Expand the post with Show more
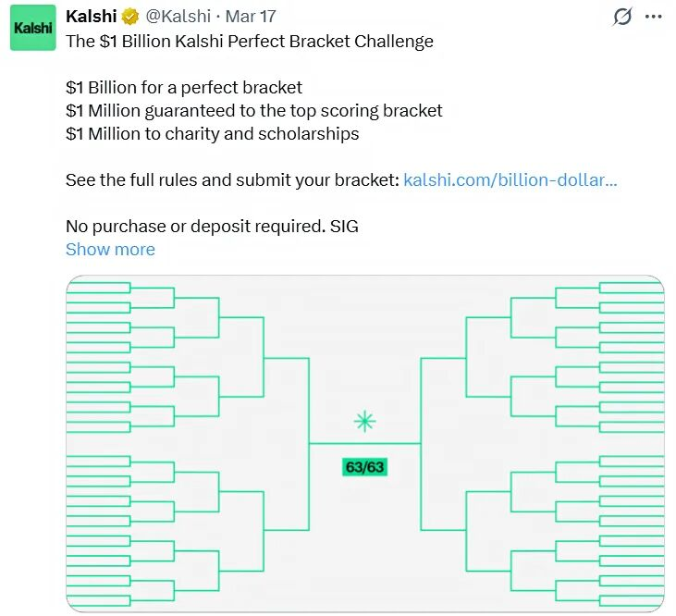The height and width of the screenshot is (616, 676). (110, 250)
